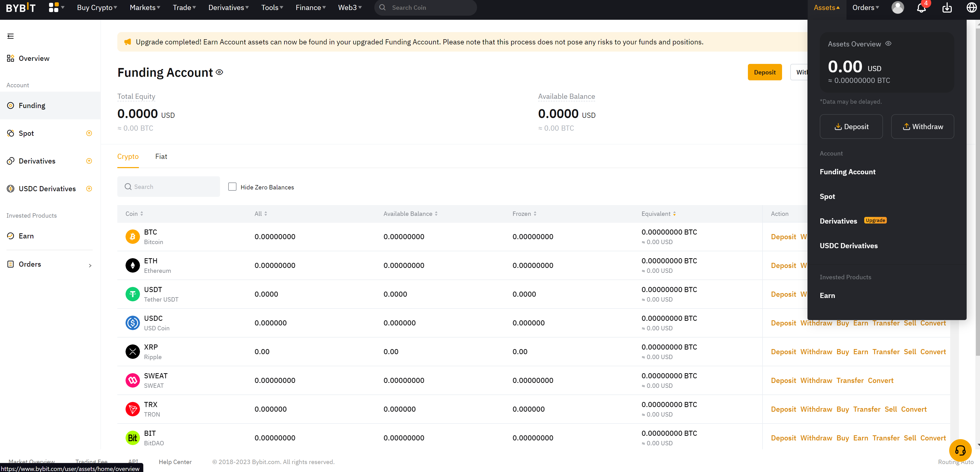Switch to the Fiat tab
The width and height of the screenshot is (980, 472).
[x=161, y=156]
